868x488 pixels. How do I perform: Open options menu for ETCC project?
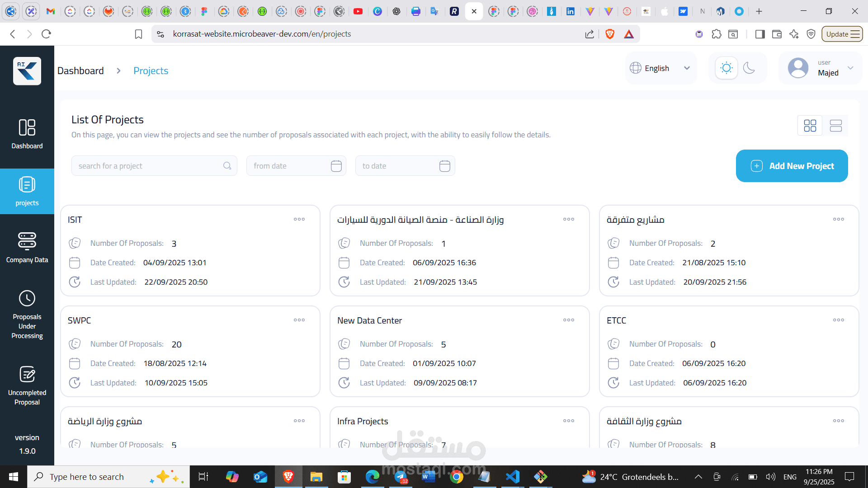pyautogui.click(x=838, y=320)
